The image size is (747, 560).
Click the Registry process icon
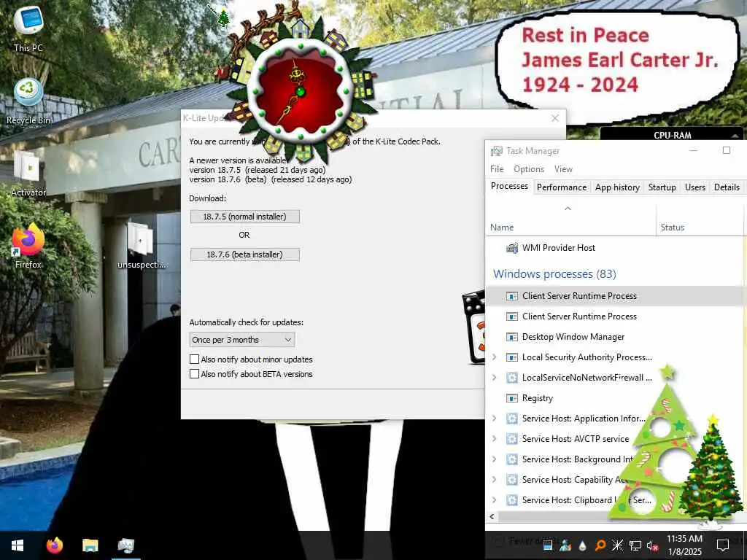[512, 398]
